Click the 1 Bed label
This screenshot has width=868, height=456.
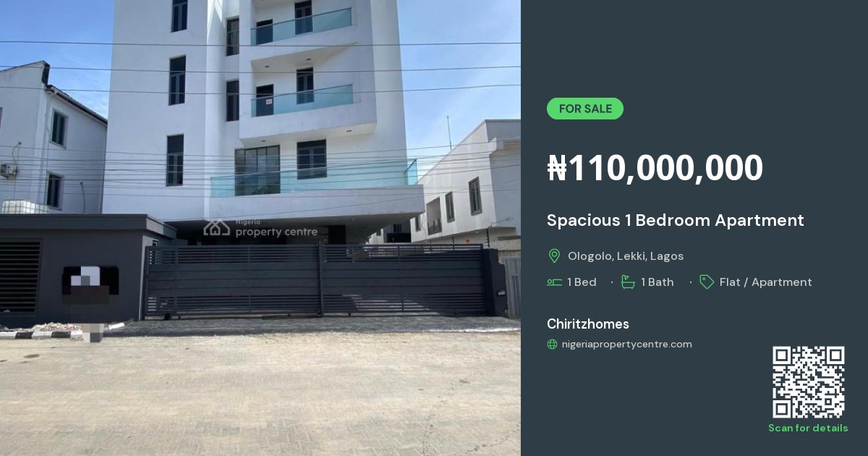pos(582,282)
